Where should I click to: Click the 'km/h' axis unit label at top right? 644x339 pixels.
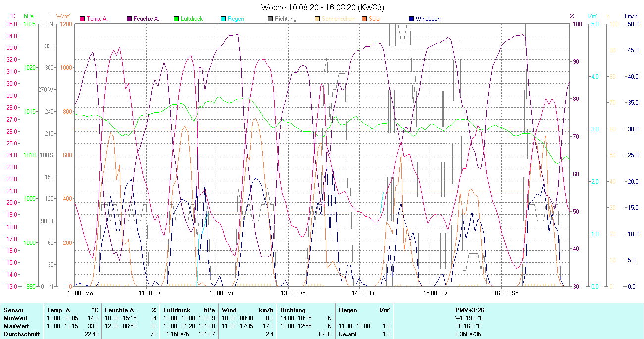(631, 16)
